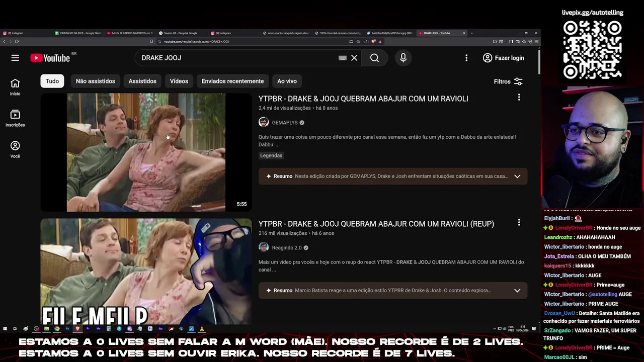Bookmark page using address bar bookmark icon
The image size is (644, 362).
pyautogui.click(x=151, y=42)
